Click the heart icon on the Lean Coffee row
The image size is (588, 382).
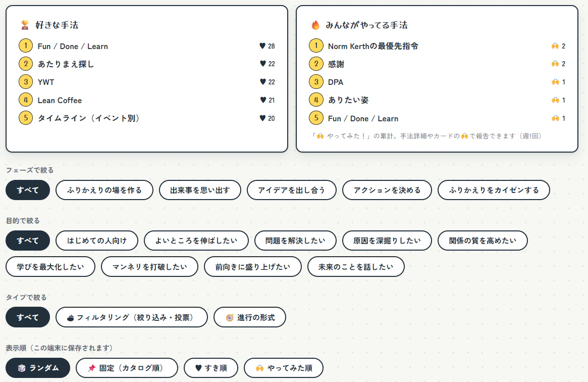(262, 100)
